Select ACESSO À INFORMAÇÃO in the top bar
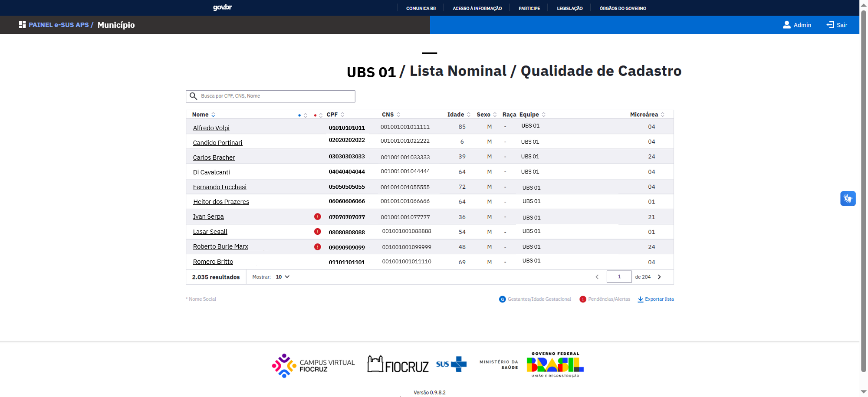868x397 pixels. click(477, 8)
